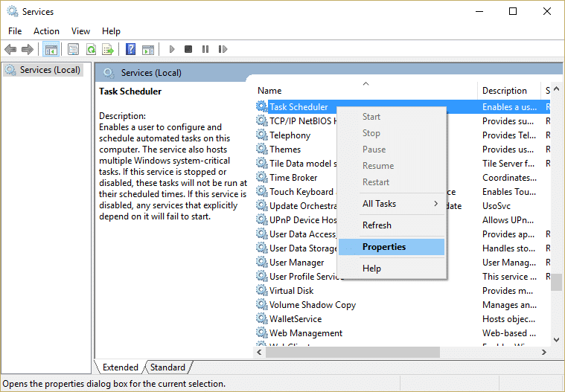Click the Export List toolbar icon
565x392 pixels.
(x=108, y=49)
